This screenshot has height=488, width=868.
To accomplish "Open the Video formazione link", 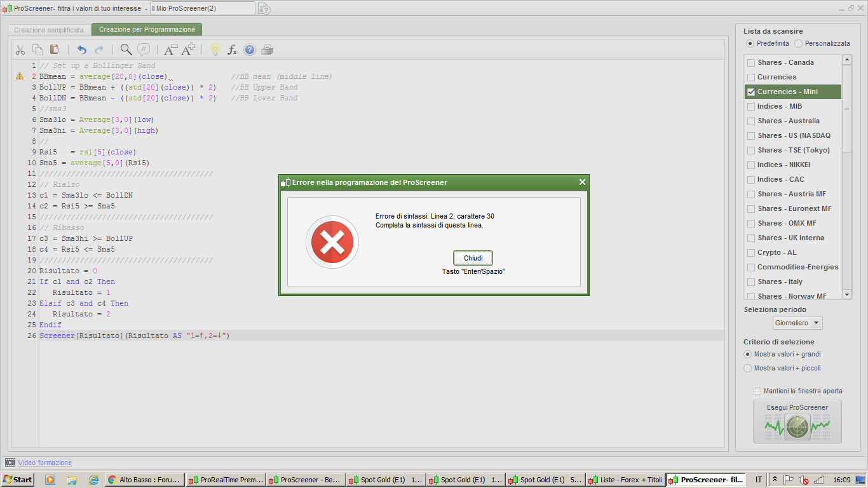I will coord(45,463).
